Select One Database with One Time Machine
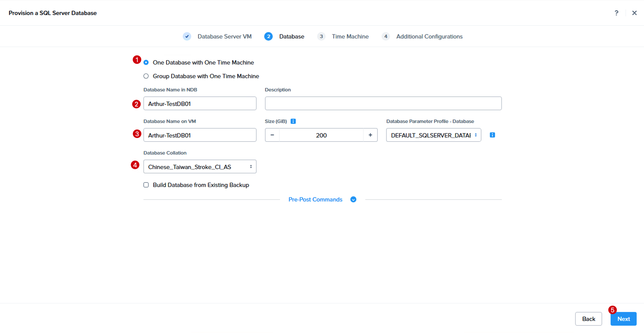 [x=146, y=63]
